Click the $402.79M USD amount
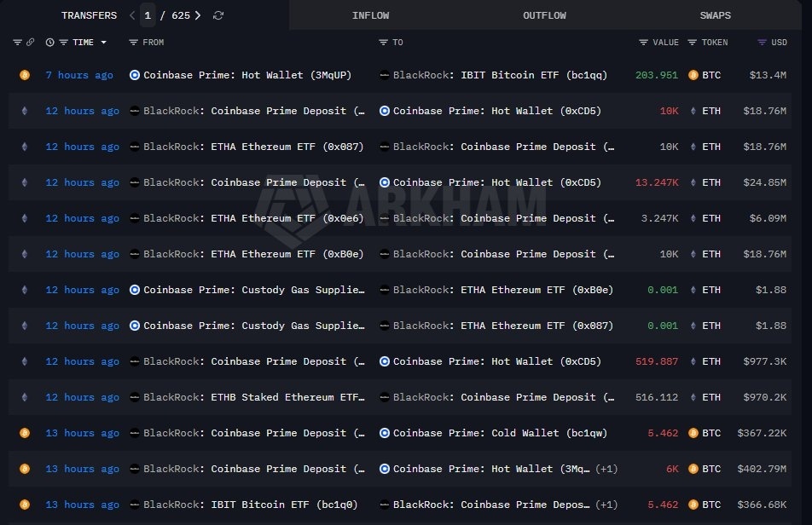 coord(762,469)
